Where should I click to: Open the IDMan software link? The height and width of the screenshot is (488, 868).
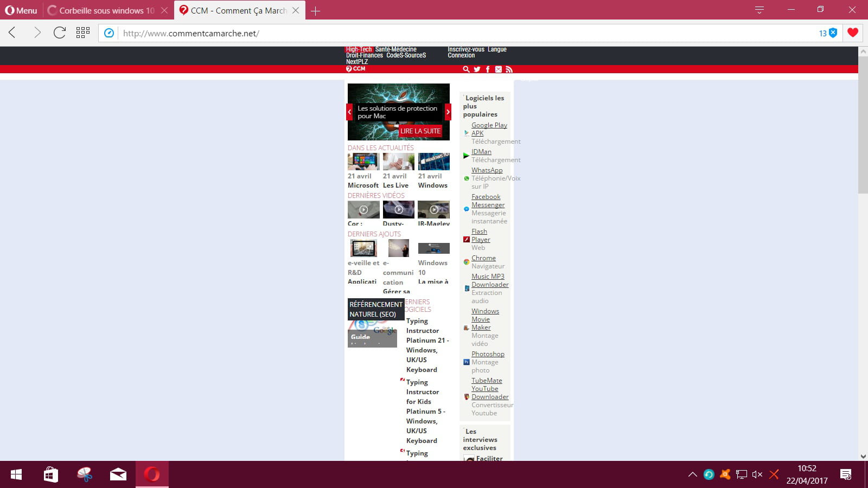481,152
